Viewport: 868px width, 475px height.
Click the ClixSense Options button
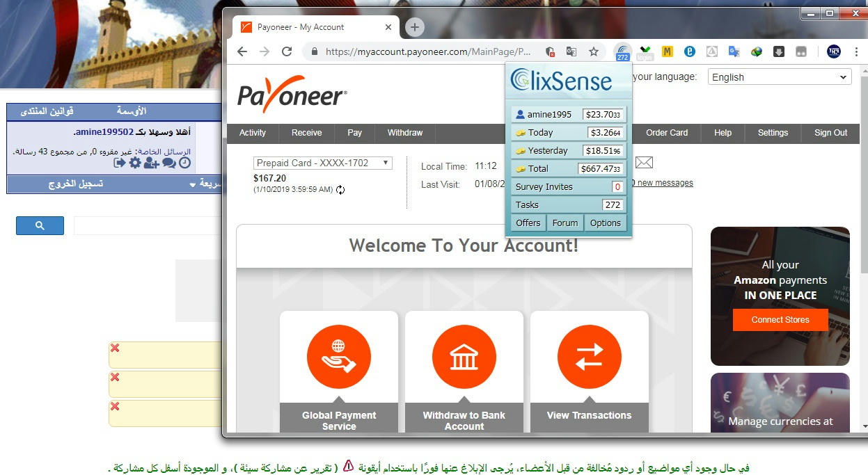pos(606,223)
